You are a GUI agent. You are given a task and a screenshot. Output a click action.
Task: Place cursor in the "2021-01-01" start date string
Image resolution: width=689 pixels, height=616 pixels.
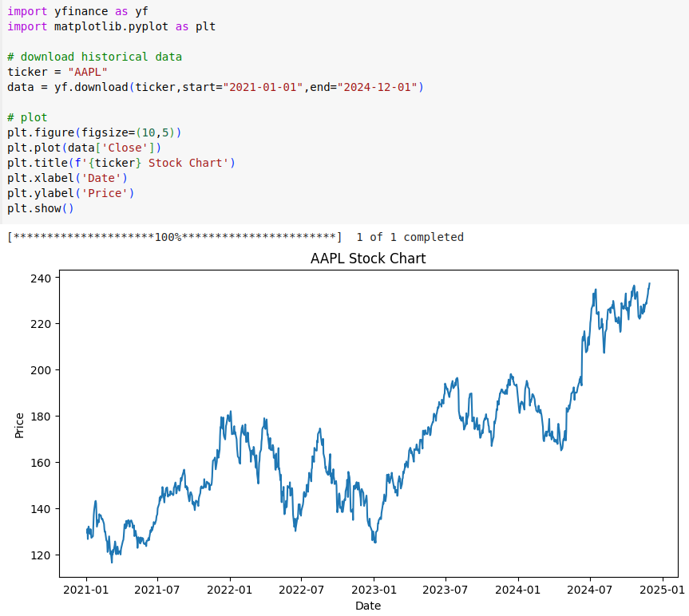pos(263,87)
